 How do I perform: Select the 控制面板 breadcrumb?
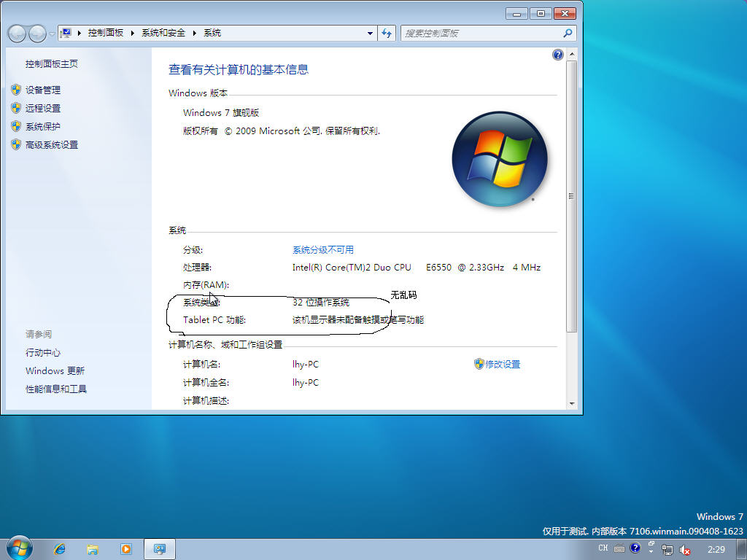tap(105, 33)
